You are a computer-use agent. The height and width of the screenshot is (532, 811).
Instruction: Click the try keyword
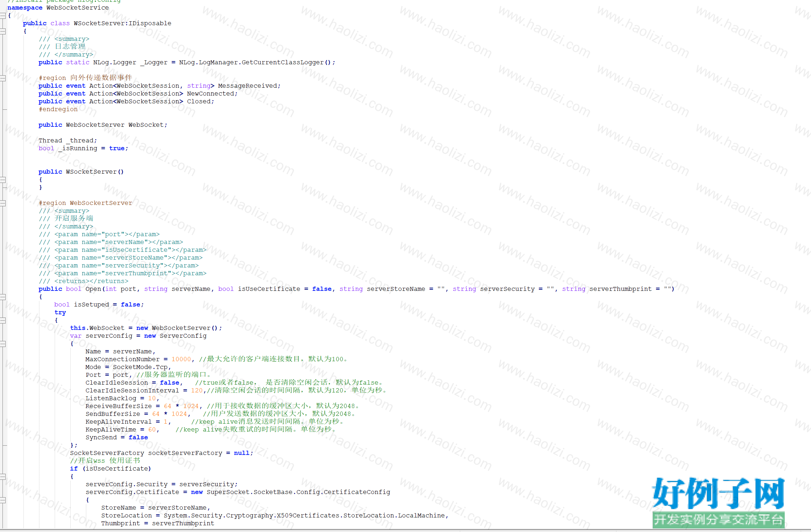click(x=60, y=313)
